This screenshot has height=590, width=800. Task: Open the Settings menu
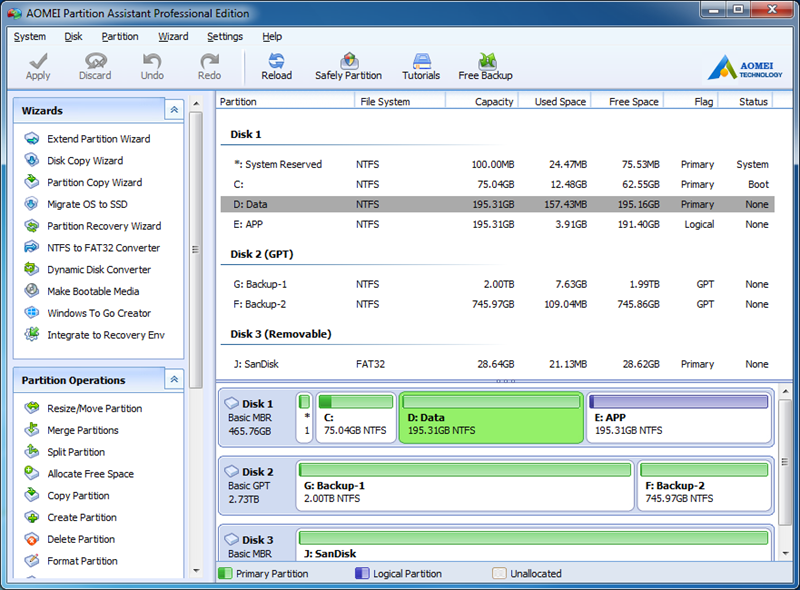pos(224,37)
